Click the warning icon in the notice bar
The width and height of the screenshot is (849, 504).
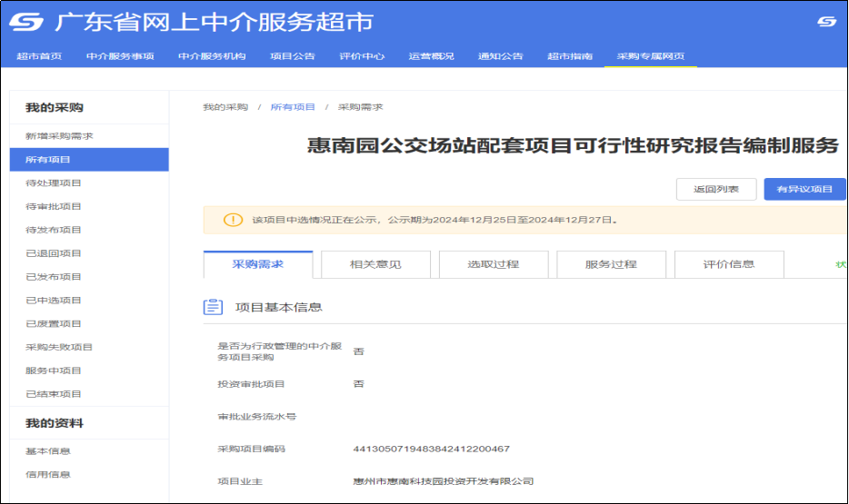point(234,220)
